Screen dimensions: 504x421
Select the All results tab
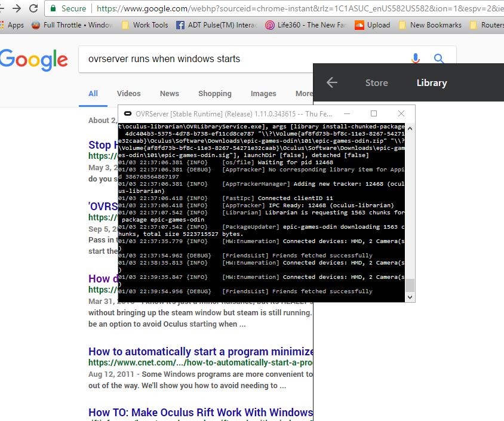[x=93, y=94]
